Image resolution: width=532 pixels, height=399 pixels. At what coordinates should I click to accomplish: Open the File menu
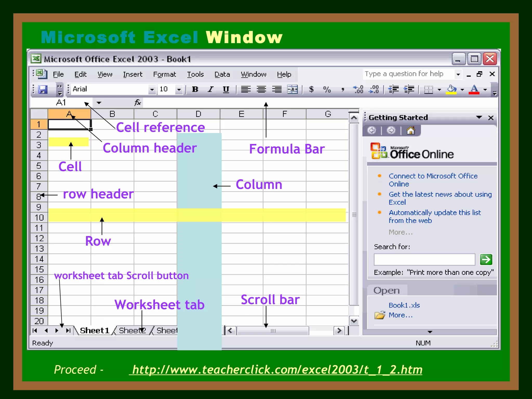coord(58,75)
